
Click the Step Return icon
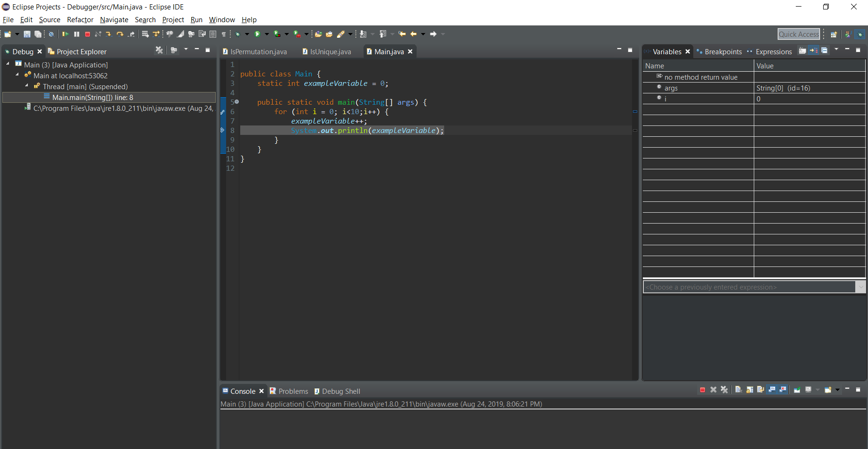[x=131, y=34]
